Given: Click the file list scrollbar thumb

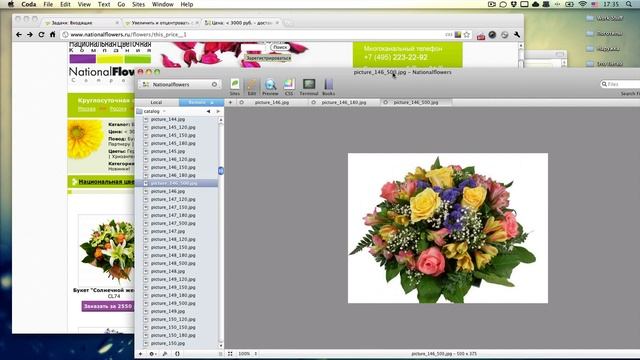Looking at the screenshot, I should click(x=221, y=171).
